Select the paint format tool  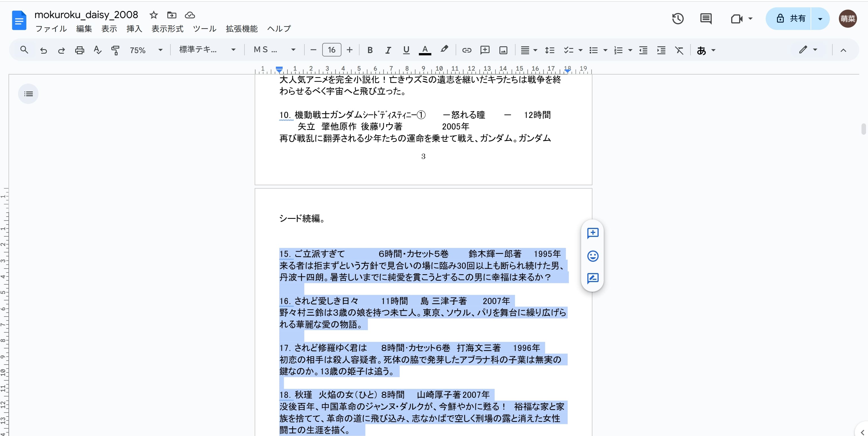[116, 50]
